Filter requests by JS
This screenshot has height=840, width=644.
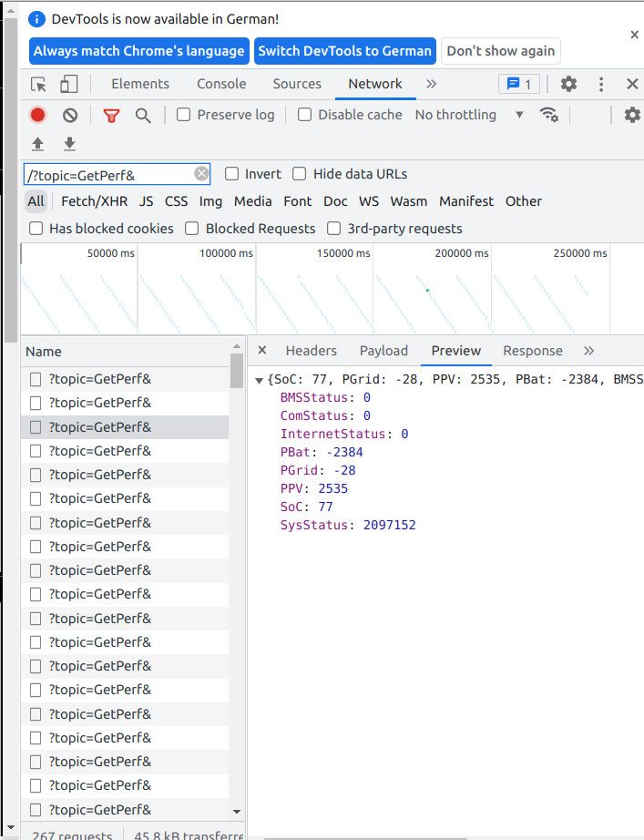point(147,201)
